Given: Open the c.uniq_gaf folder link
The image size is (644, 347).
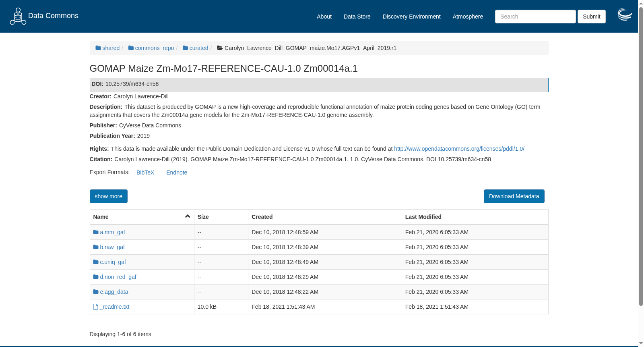Looking at the screenshot, I should click(113, 262).
